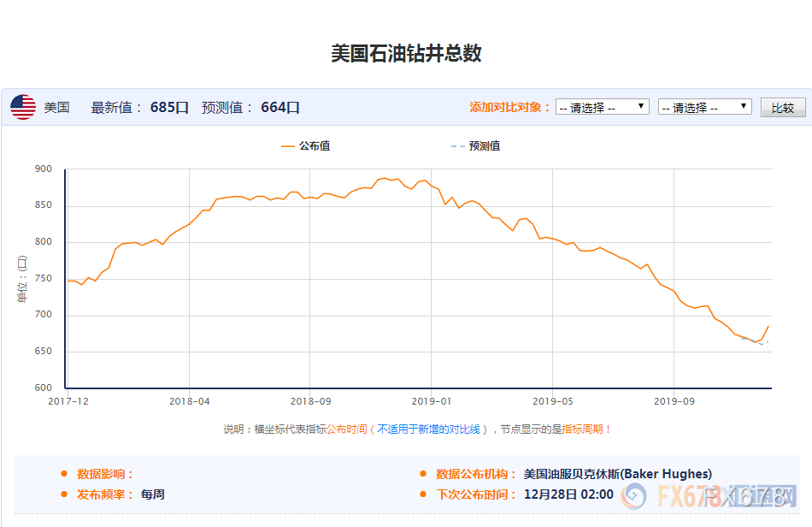
Task: Click the orange 公布值 legend line marker
Action: click(287, 146)
